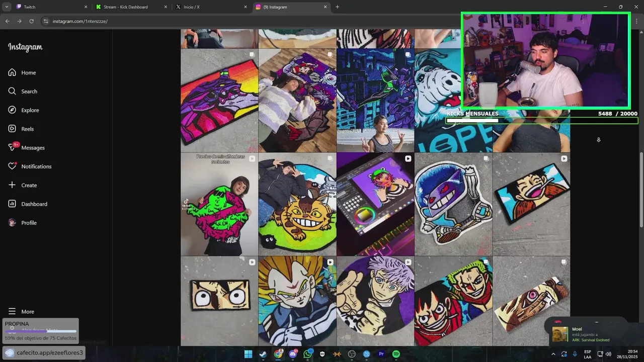
Task: Switch to the Inicio / X tab
Action: [x=211, y=7]
